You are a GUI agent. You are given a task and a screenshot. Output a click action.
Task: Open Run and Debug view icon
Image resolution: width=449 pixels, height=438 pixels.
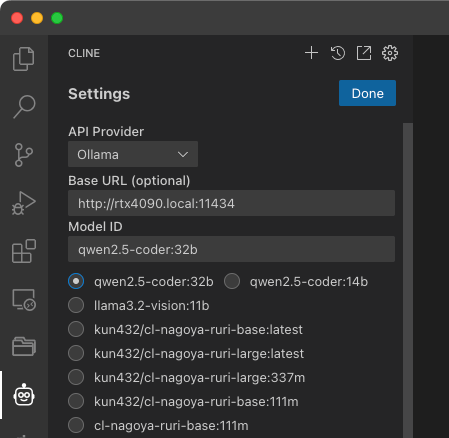pos(24,203)
